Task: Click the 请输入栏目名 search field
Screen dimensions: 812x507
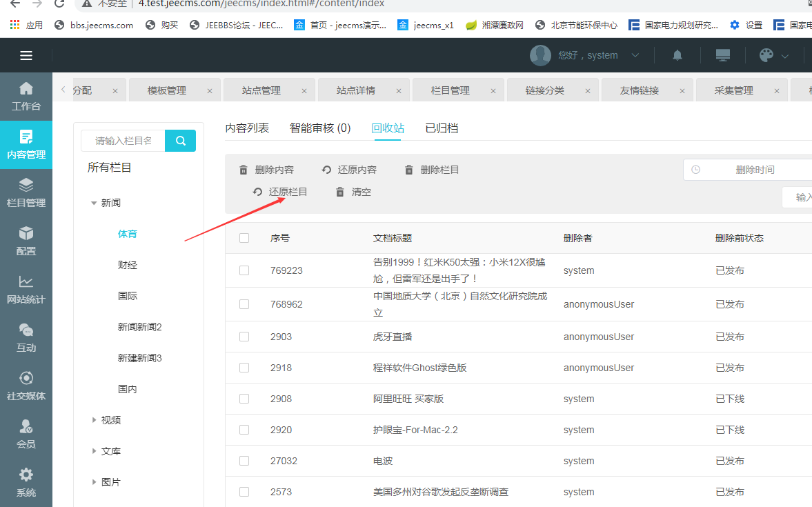Action: (123, 141)
